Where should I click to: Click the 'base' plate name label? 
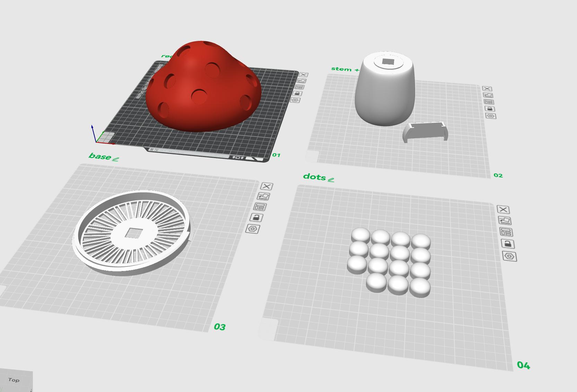tap(100, 156)
